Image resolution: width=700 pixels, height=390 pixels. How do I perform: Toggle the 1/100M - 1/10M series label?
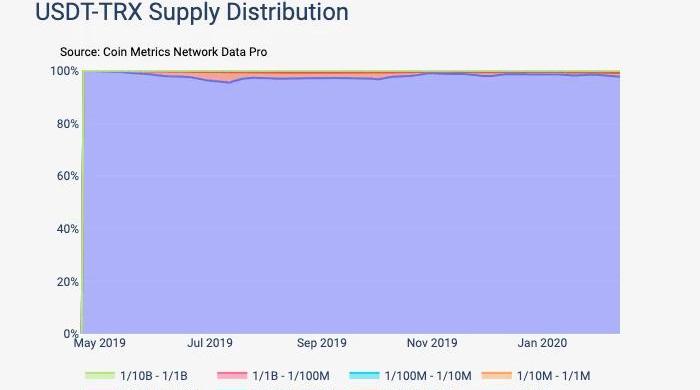click(x=428, y=376)
